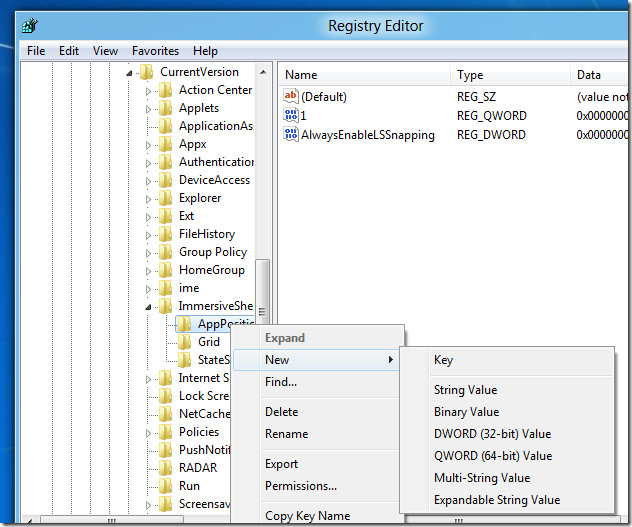Create a new Multi-String Value
Viewport: 632px width, 527px height.
pyautogui.click(x=507, y=478)
